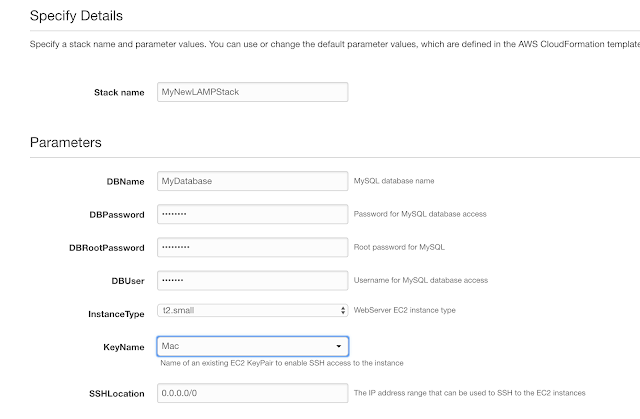Click the DBRootPassword label
The image size is (640, 419).
pos(107,248)
